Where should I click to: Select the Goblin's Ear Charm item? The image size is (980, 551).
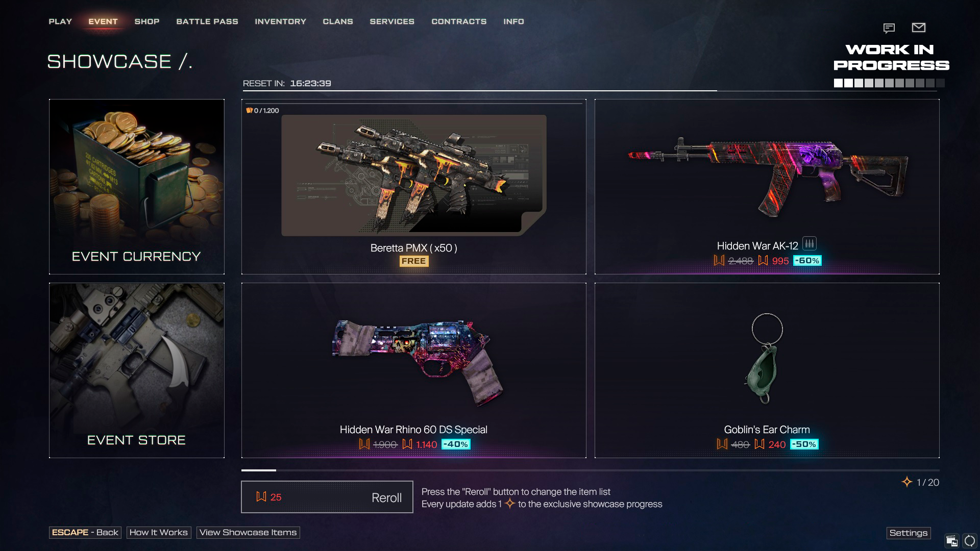(x=767, y=370)
